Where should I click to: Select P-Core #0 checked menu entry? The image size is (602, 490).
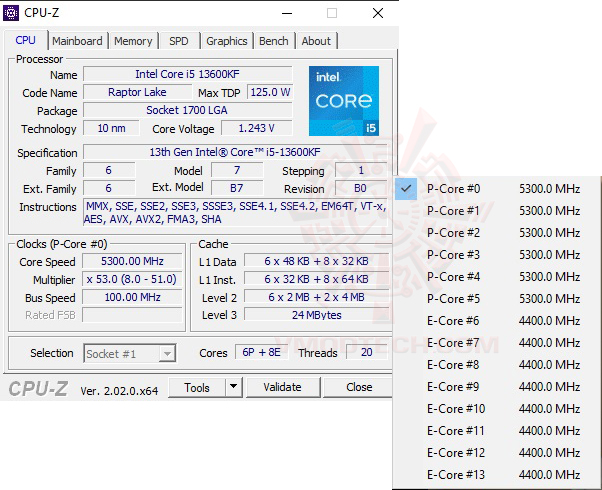498,189
